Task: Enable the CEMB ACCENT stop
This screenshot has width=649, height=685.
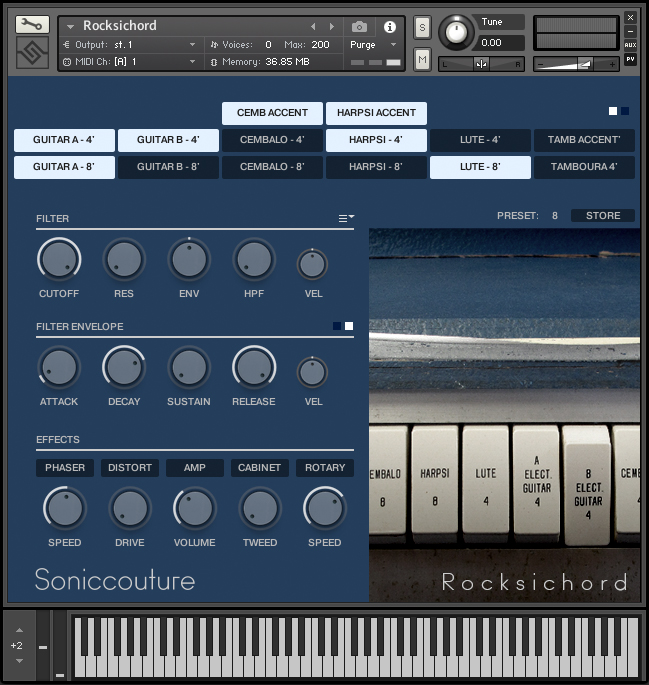Action: [x=272, y=113]
